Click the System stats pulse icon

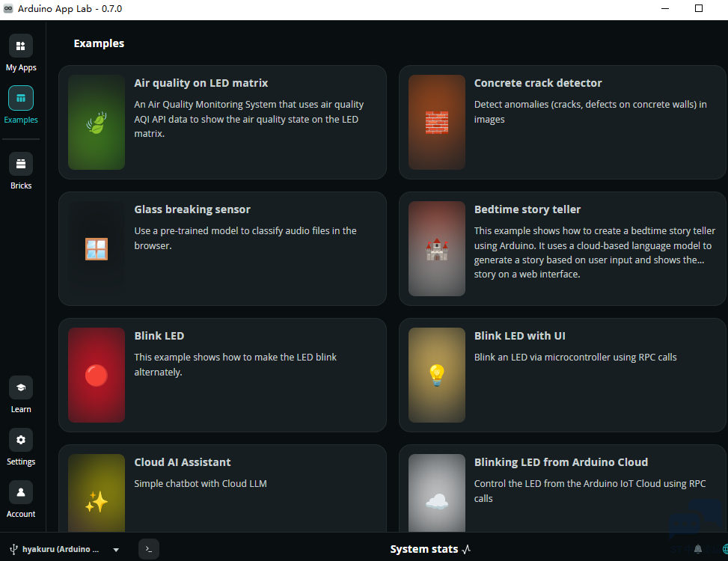click(466, 549)
